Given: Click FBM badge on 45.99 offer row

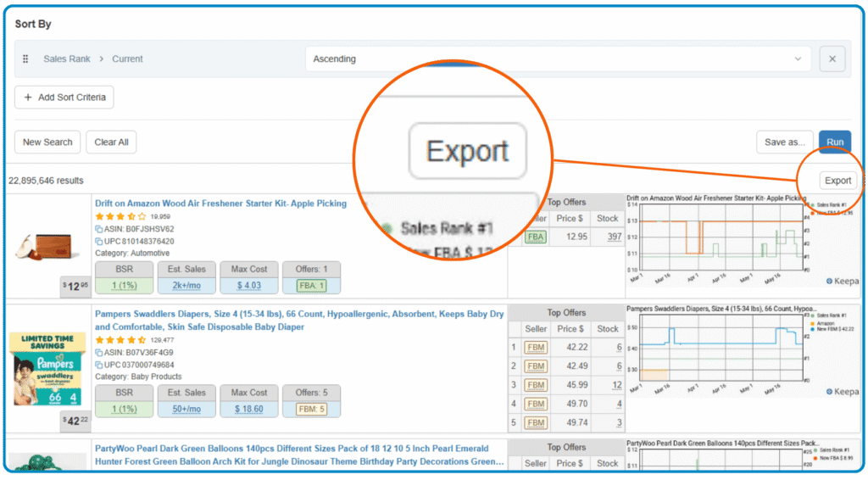Looking at the screenshot, I should tap(536, 385).
